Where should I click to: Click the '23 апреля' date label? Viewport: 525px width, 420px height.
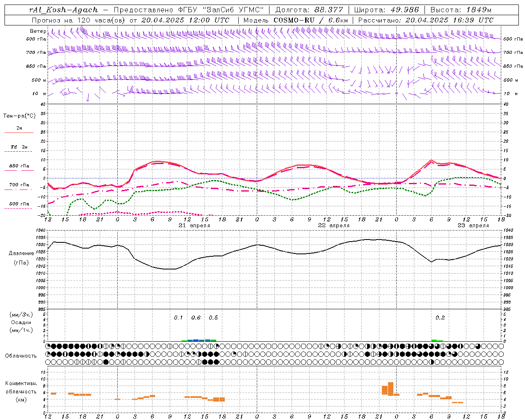point(473,226)
